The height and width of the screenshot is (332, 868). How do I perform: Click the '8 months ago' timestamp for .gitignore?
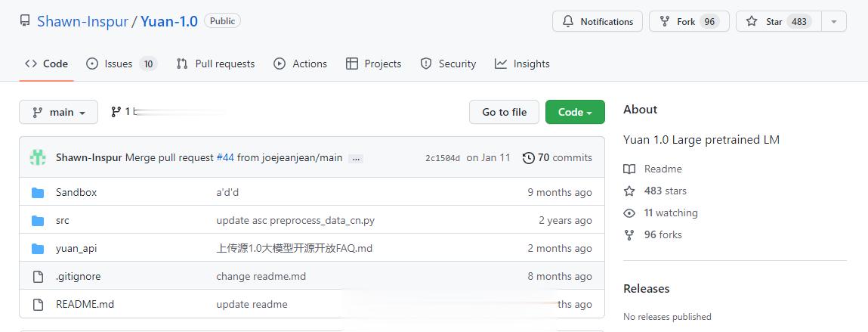[x=560, y=276]
